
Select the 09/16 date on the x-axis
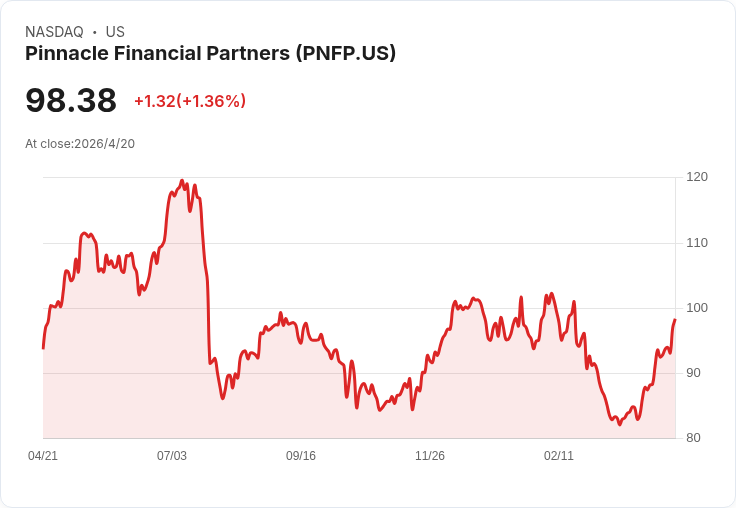point(301,456)
